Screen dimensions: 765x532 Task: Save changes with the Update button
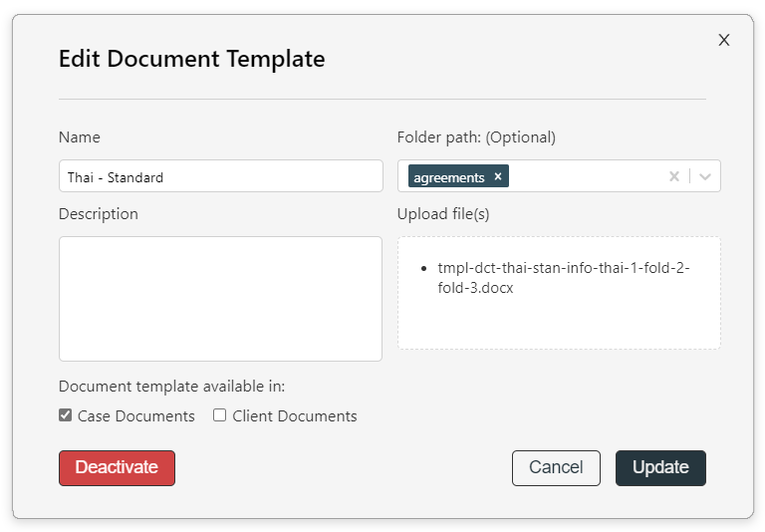click(660, 467)
